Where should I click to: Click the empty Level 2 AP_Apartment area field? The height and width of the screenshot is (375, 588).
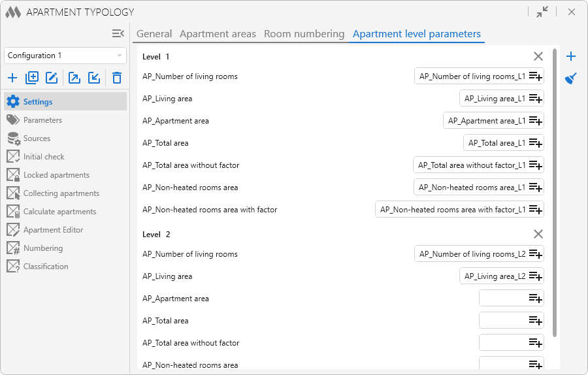[x=503, y=299]
